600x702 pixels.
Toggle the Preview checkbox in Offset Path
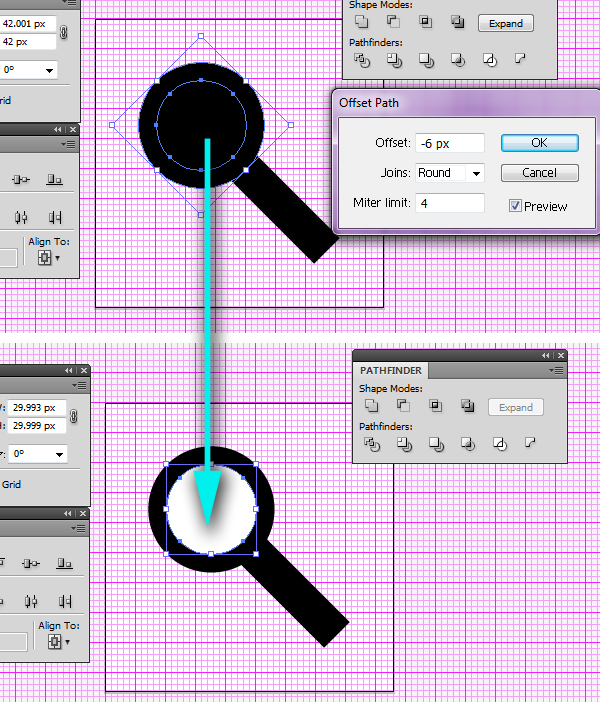pos(515,205)
